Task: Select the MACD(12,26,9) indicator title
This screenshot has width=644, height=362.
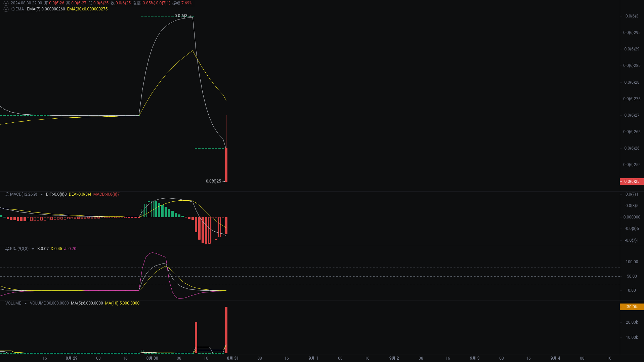Action: [x=23, y=194]
